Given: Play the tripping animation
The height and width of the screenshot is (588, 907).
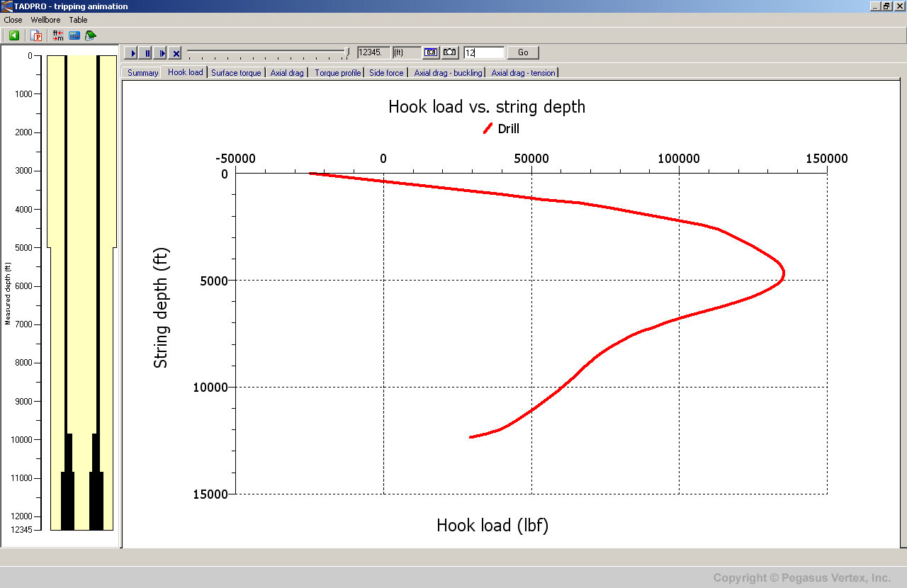Looking at the screenshot, I should click(133, 52).
